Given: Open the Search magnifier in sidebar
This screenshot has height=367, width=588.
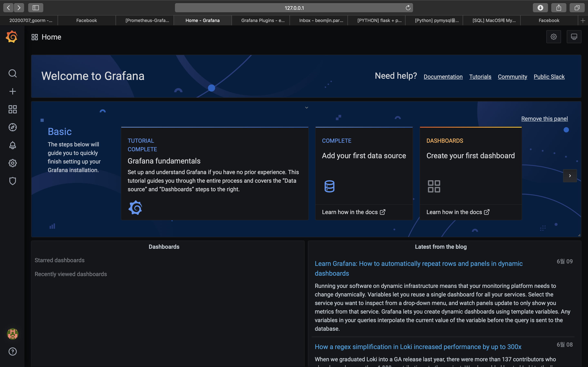Looking at the screenshot, I should point(12,73).
